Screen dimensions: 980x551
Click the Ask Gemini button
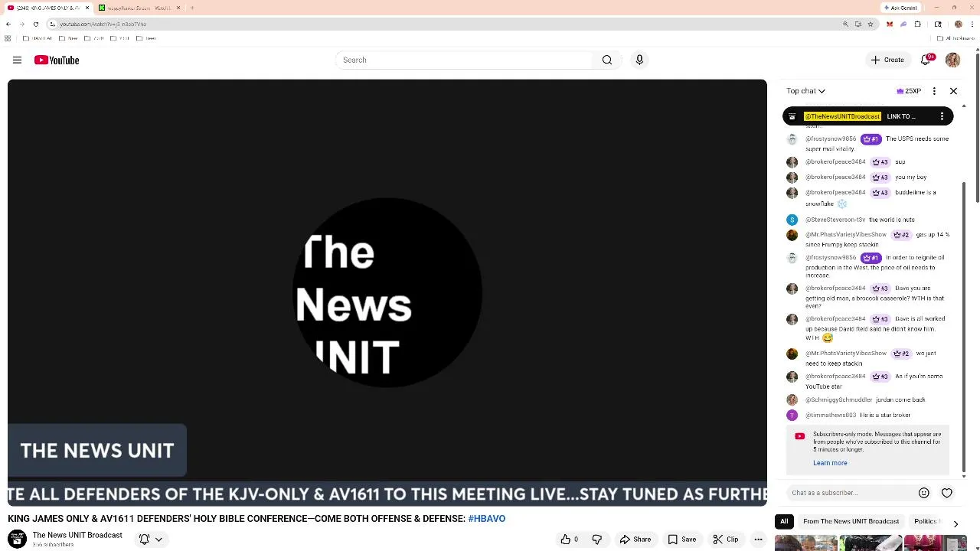tap(900, 8)
